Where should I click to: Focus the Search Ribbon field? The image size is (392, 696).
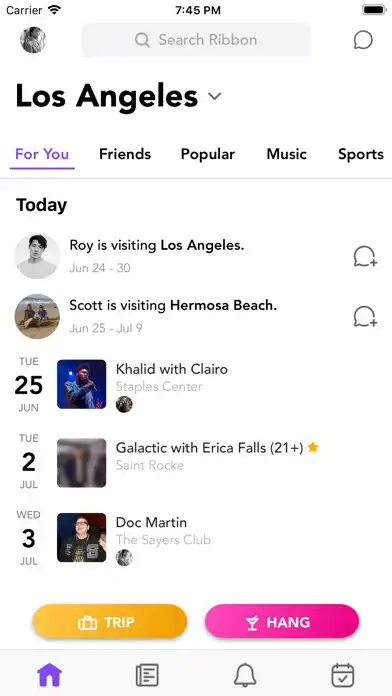tap(196, 40)
